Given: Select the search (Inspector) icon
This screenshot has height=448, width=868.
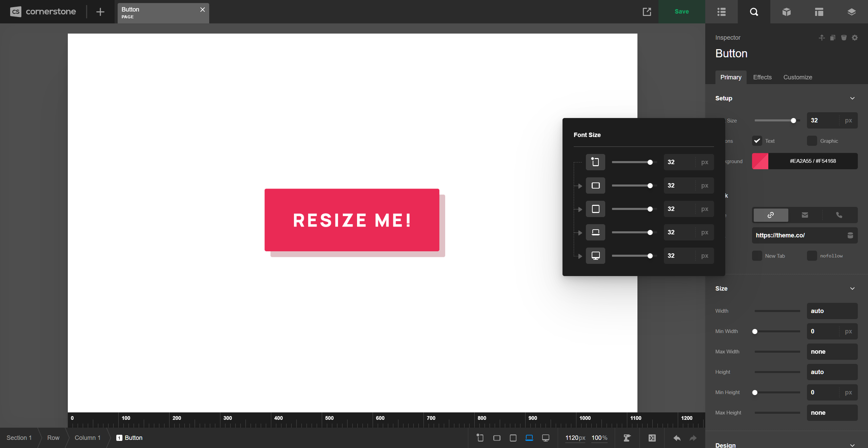Looking at the screenshot, I should click(754, 12).
